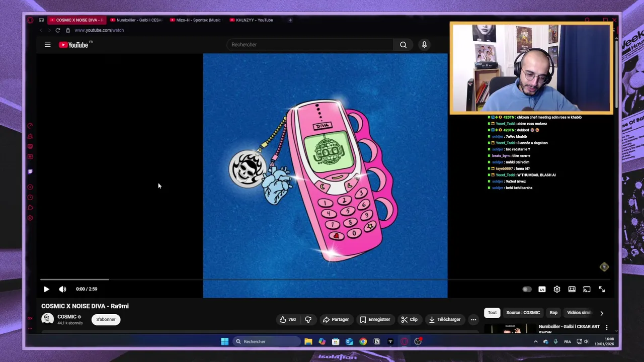The image size is (644, 362).
Task: Select the Source : COSMIC chip
Action: [523, 313]
